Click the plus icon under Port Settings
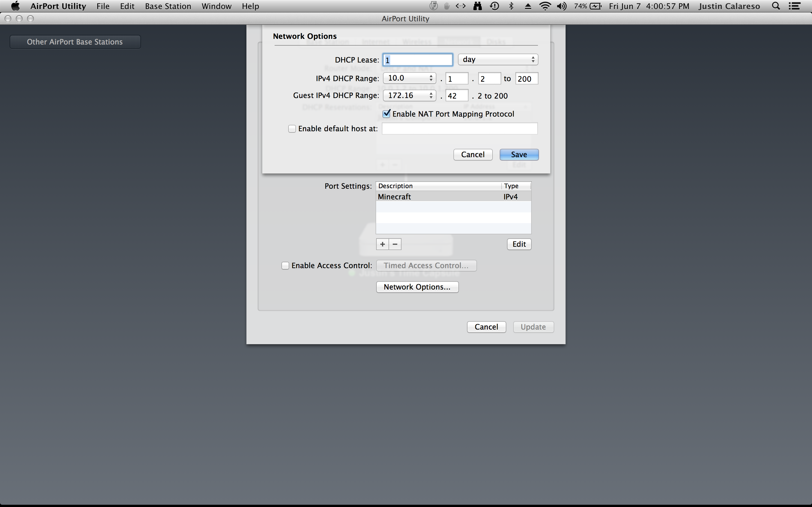 click(382, 244)
